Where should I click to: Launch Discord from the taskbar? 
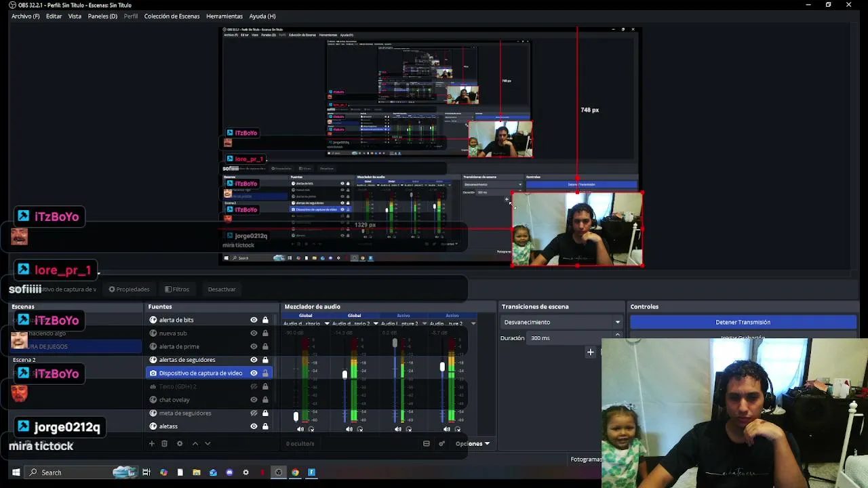(229, 472)
